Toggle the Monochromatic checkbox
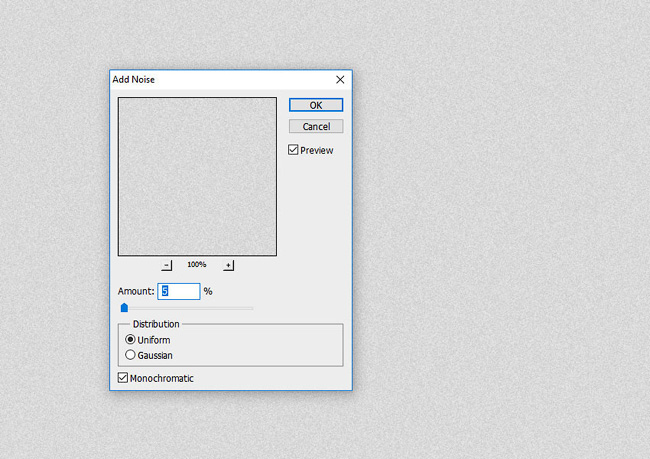Screen dimensions: 650x459 pyautogui.click(x=123, y=377)
